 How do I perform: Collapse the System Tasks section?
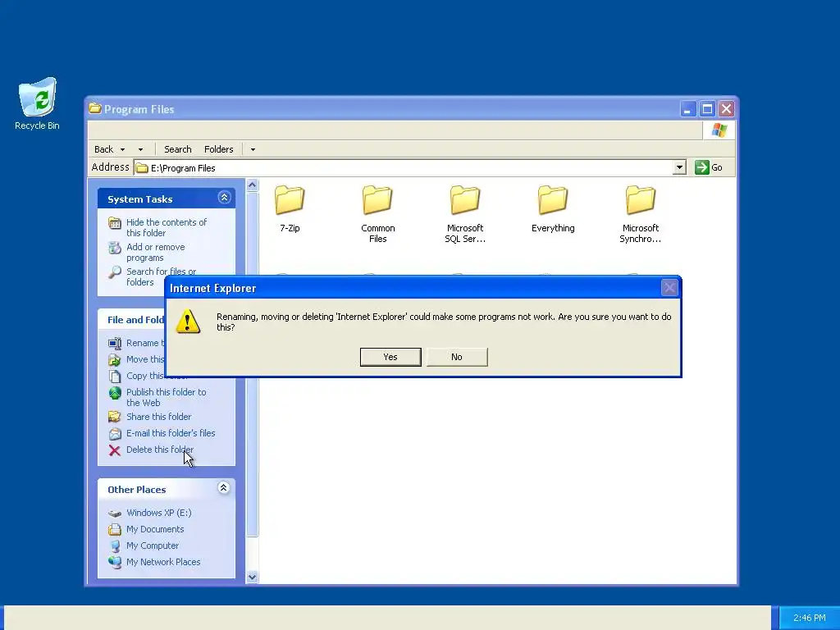click(x=224, y=198)
